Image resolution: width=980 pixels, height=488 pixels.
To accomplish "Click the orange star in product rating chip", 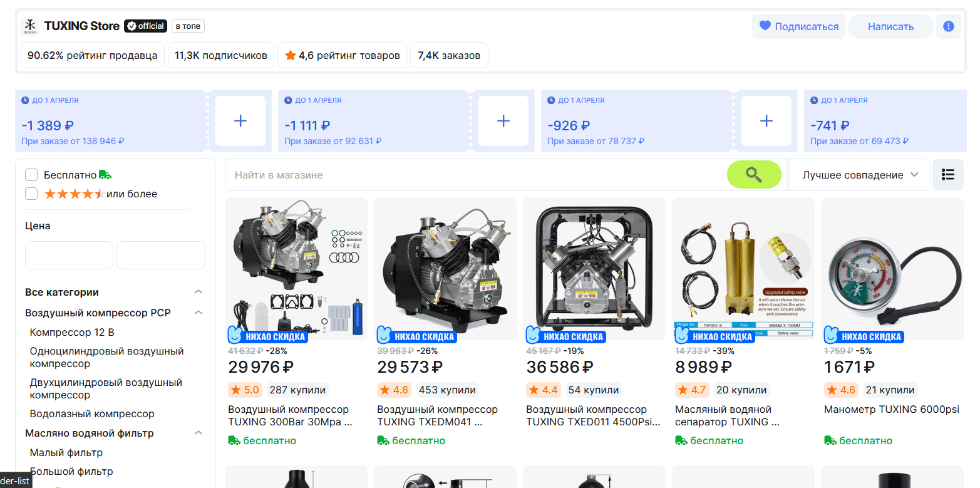I will pos(291,55).
